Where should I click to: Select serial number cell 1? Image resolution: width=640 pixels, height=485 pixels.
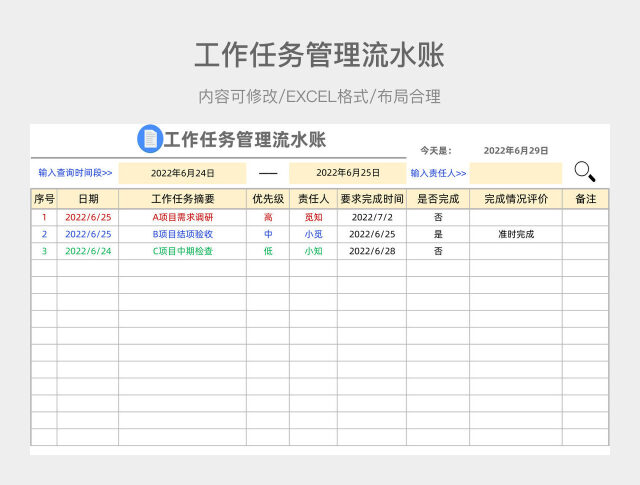pyautogui.click(x=44, y=217)
